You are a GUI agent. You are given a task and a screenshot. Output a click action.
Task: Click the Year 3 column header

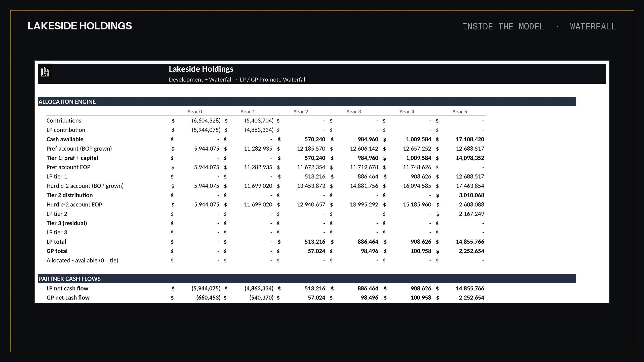(354, 112)
